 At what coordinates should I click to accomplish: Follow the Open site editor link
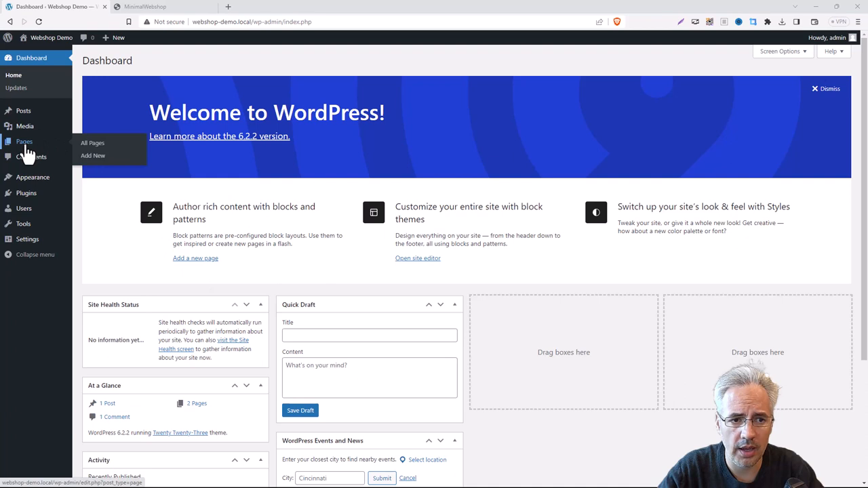click(418, 258)
